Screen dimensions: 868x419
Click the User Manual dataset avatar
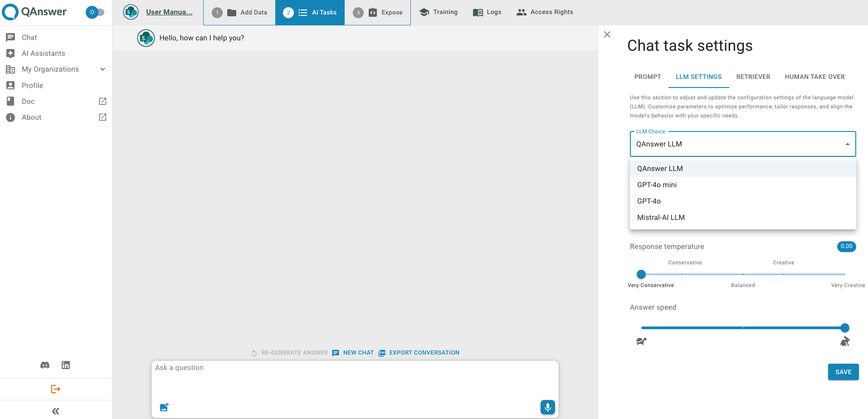131,12
